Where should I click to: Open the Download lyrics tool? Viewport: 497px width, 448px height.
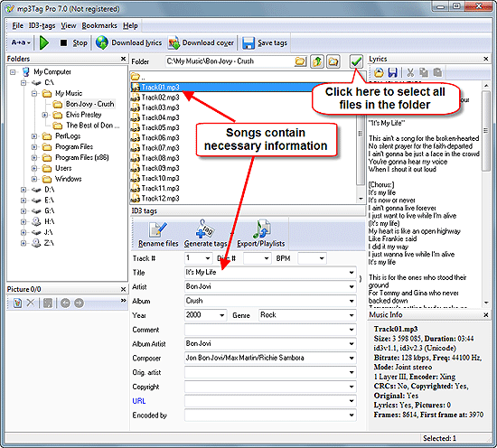128,42
